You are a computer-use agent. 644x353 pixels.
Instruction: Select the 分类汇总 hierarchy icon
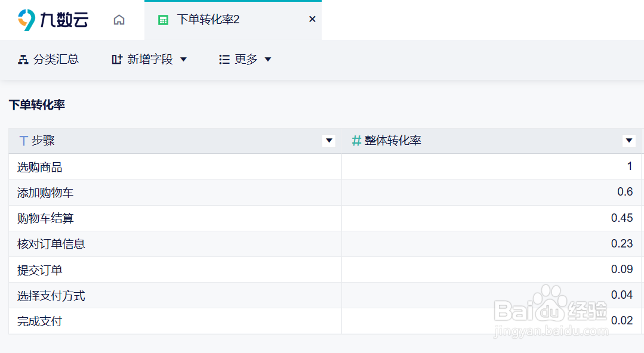point(23,58)
